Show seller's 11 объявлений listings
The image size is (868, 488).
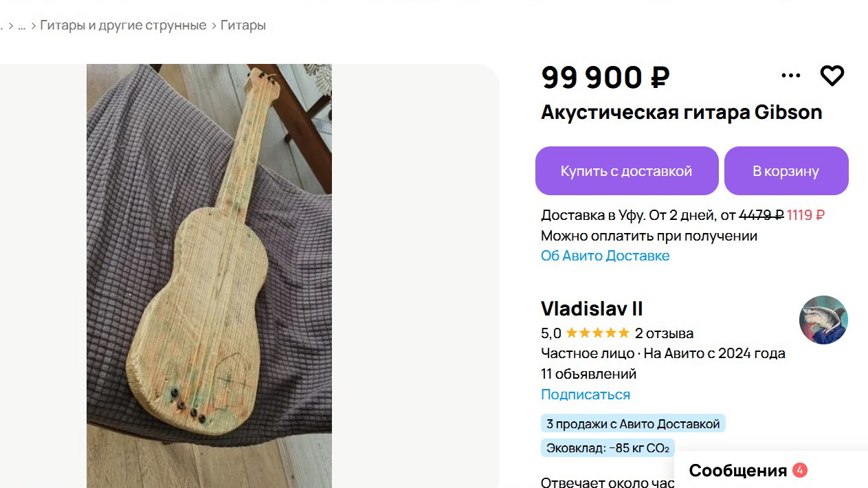point(588,374)
